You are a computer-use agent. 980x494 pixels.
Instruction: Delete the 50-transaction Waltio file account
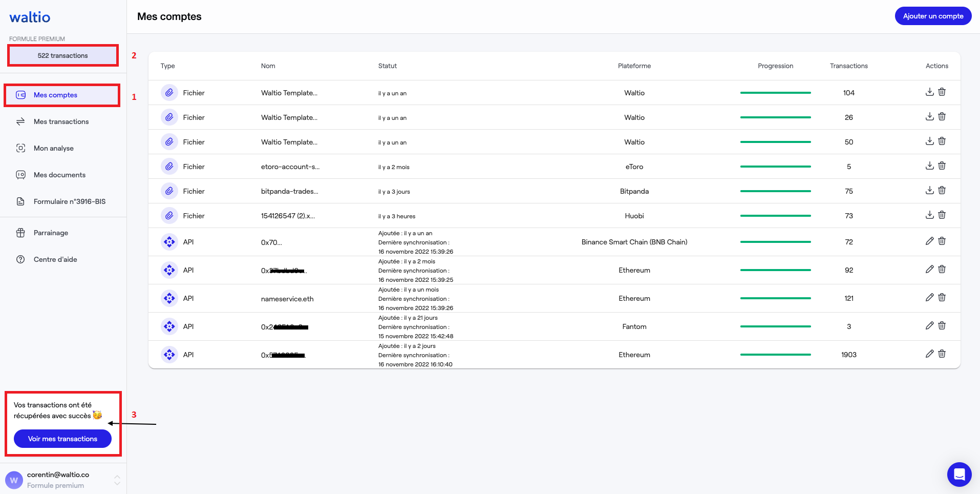[942, 141]
